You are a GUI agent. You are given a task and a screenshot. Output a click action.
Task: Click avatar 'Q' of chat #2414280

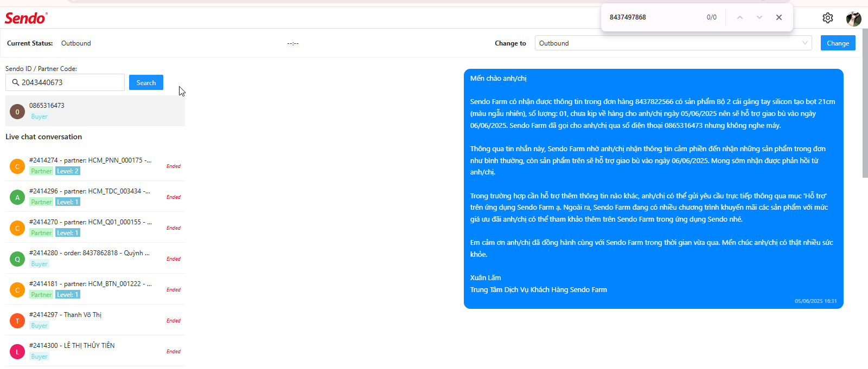(17, 259)
